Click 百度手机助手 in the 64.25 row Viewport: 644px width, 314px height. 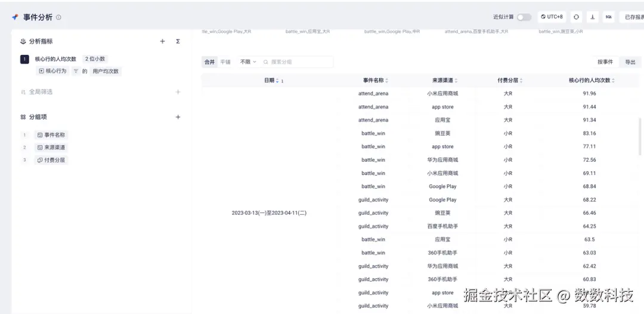pos(442,226)
